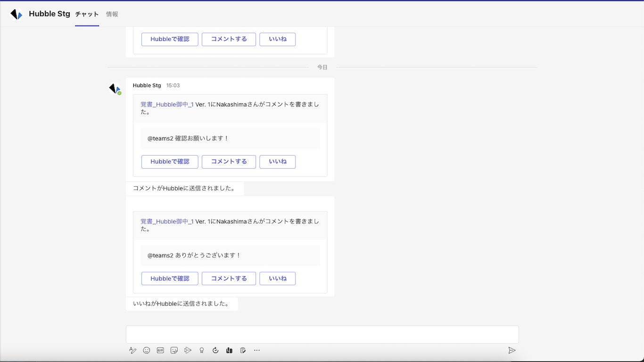Click the sender name Hubble Stg above the message
The image size is (644, 362).
point(147,85)
